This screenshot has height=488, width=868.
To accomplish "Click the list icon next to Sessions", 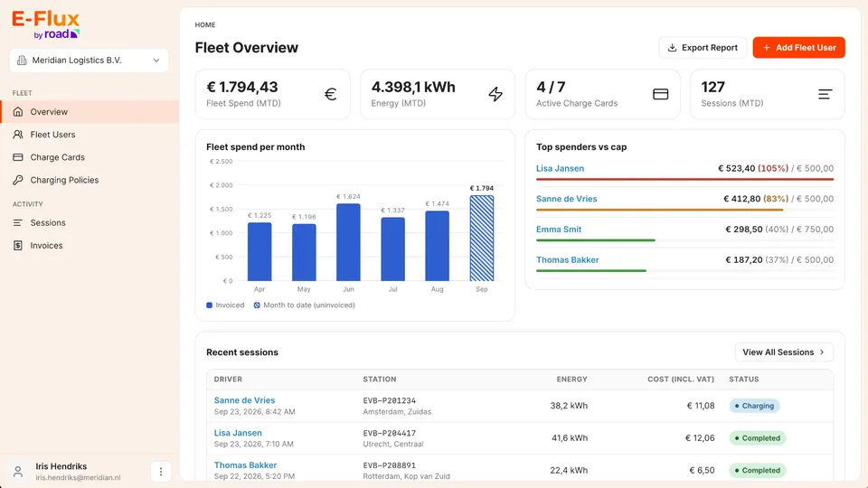I will pos(18,222).
